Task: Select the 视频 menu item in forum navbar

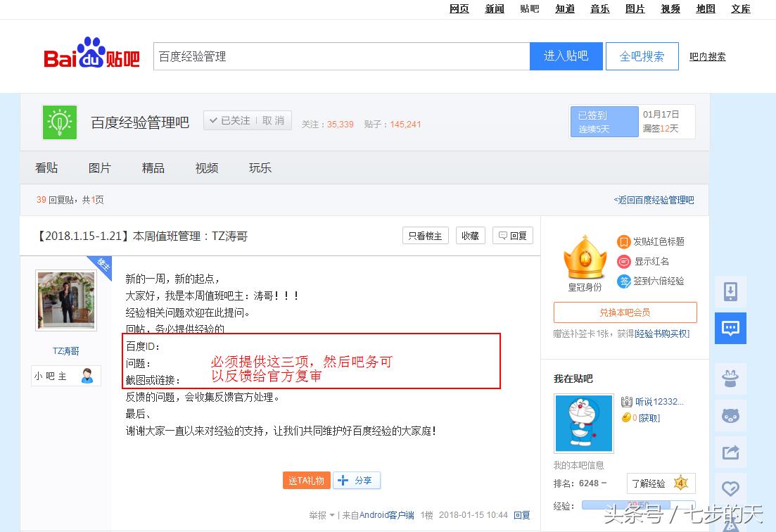Action: pos(206,167)
